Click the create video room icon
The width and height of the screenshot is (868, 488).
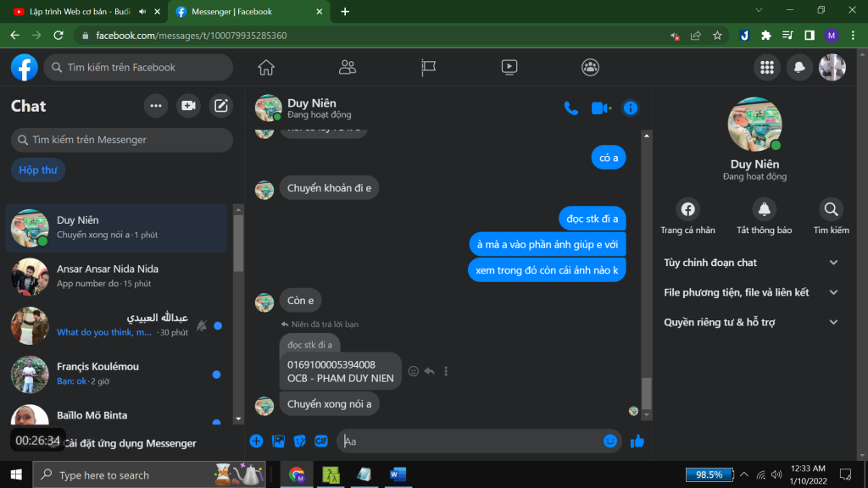(188, 106)
